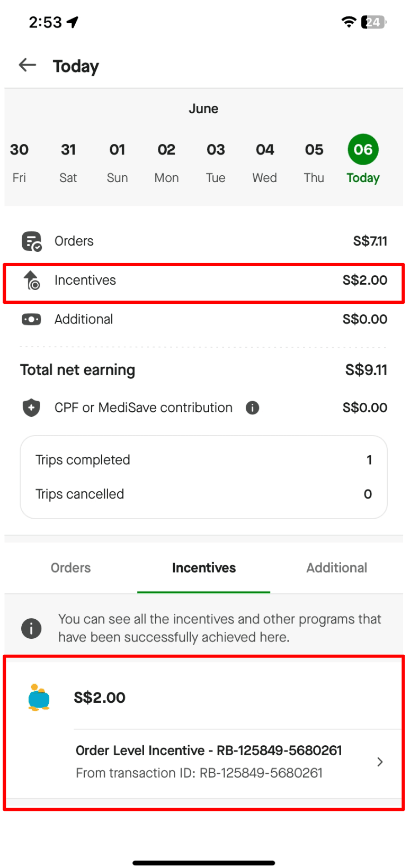Image resolution: width=410 pixels, height=868 pixels.
Task: Open the Orders S$7.11 summary row
Action: coord(204,241)
